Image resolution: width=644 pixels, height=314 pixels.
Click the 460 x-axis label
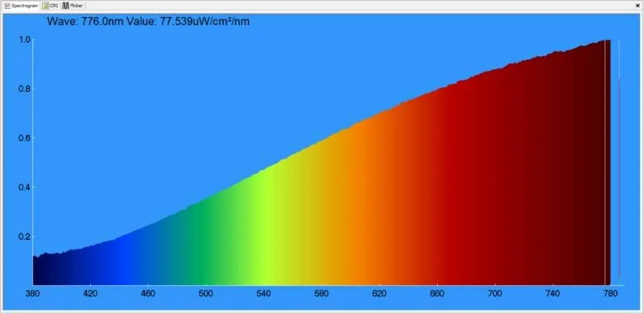148,293
